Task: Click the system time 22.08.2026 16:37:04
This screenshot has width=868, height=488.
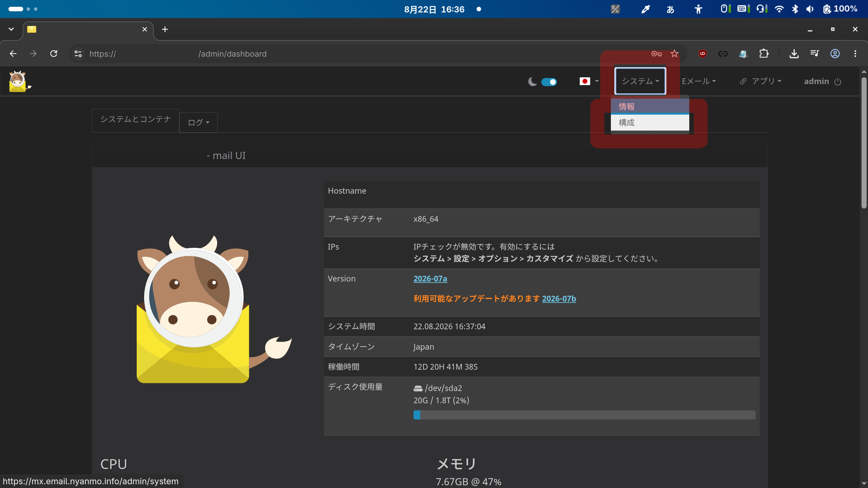Action: [449, 326]
